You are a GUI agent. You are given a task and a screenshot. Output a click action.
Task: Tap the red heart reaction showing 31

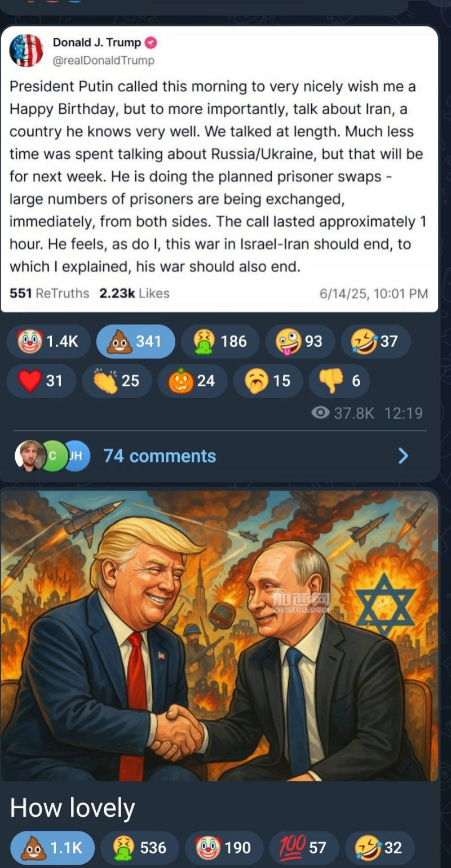tap(41, 381)
